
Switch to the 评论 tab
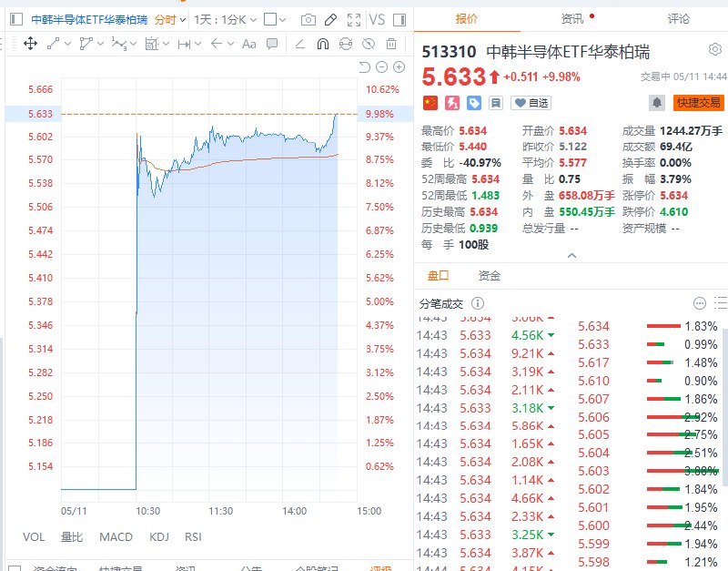[678, 19]
